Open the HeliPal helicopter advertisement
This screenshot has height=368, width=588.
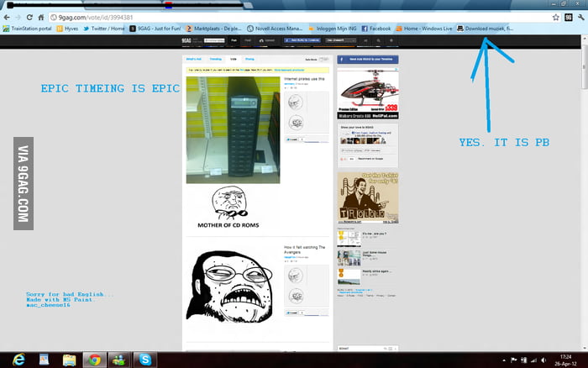(368, 94)
